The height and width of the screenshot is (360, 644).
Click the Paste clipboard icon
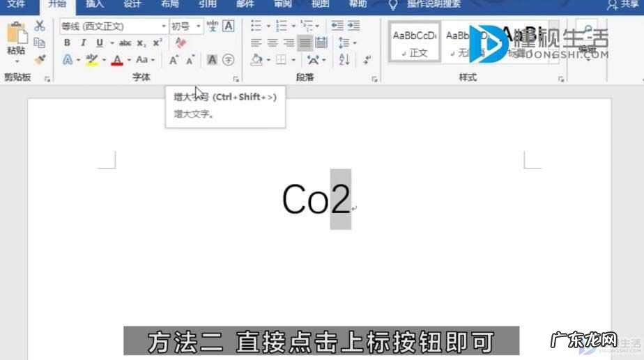17,33
